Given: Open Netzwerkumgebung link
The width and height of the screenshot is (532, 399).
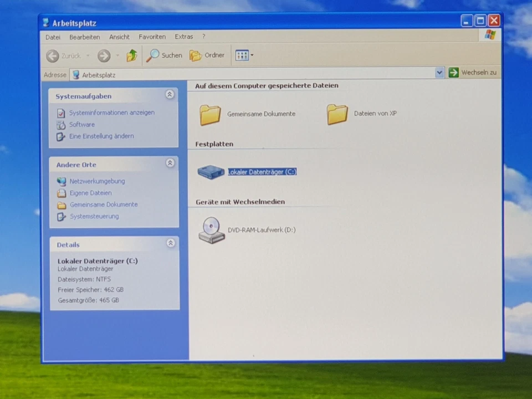Looking at the screenshot, I should pos(97,181).
